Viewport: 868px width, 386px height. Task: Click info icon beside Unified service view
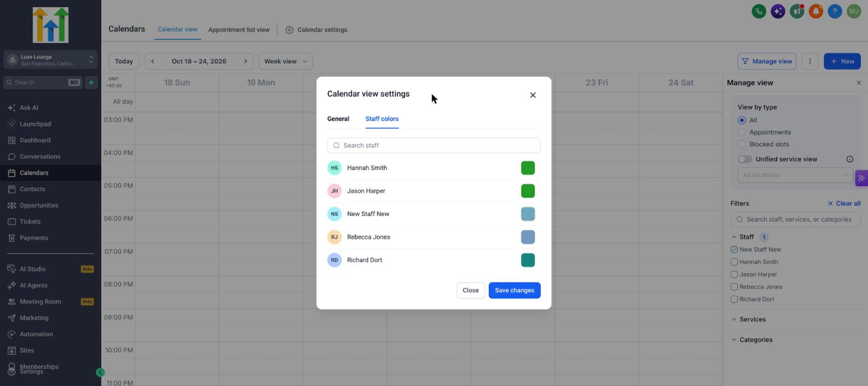pyautogui.click(x=850, y=159)
